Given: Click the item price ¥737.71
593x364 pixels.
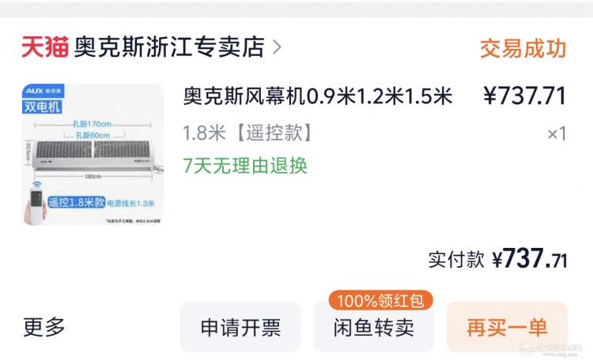Looking at the screenshot, I should [524, 96].
